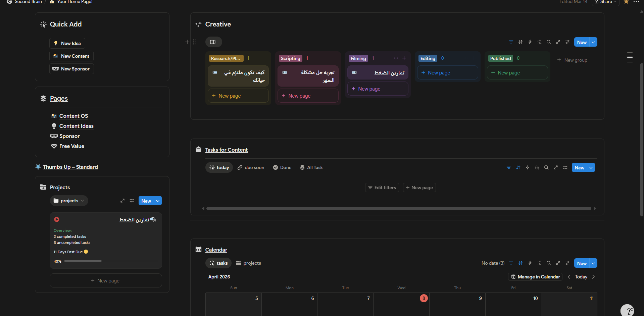Image resolution: width=644 pixels, height=316 pixels.
Task: Toggle the due soon filter chip
Action: pyautogui.click(x=250, y=167)
